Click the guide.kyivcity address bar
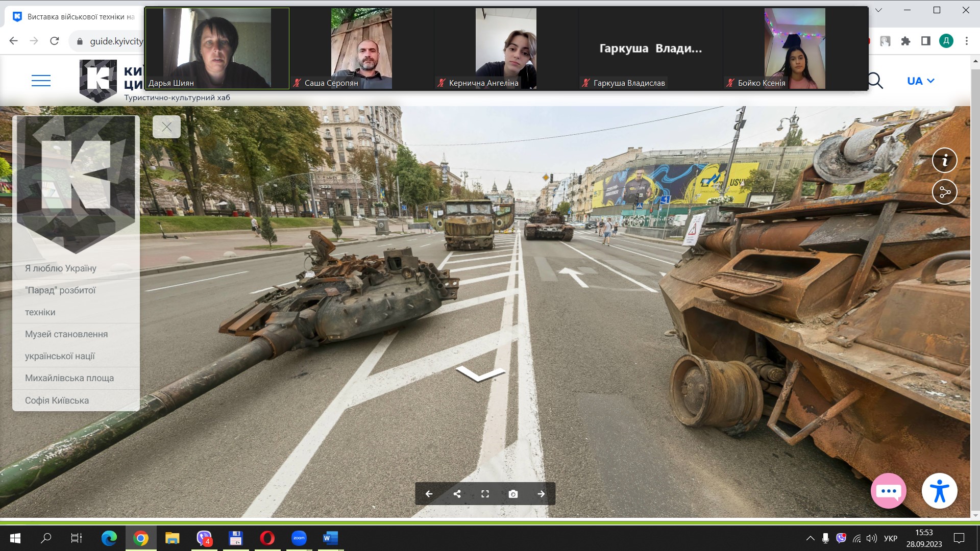The height and width of the screenshot is (551, 980). pos(107,41)
